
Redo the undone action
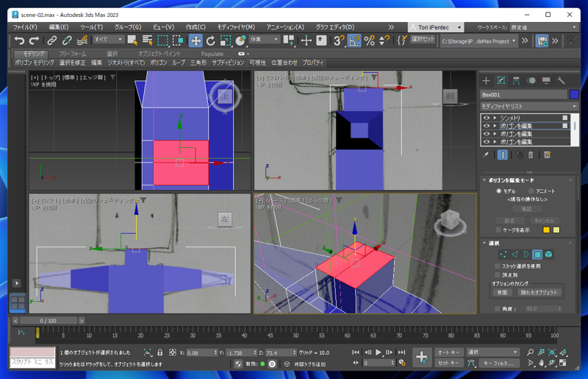[x=34, y=40]
